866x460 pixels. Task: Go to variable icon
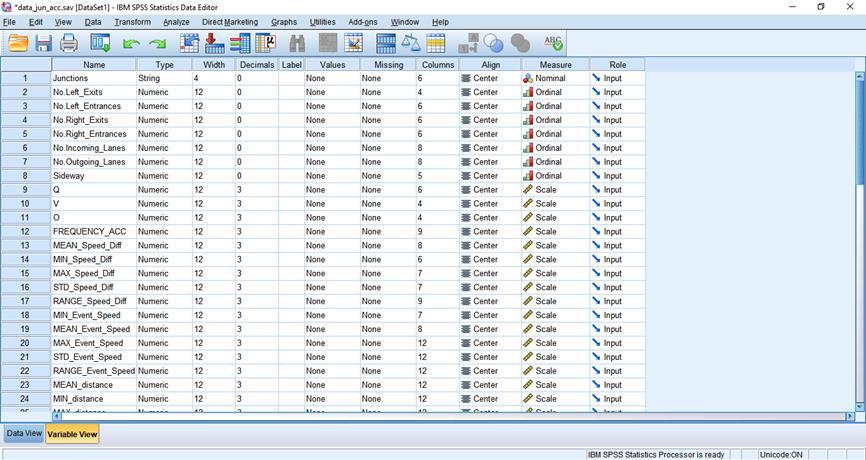tap(214, 43)
